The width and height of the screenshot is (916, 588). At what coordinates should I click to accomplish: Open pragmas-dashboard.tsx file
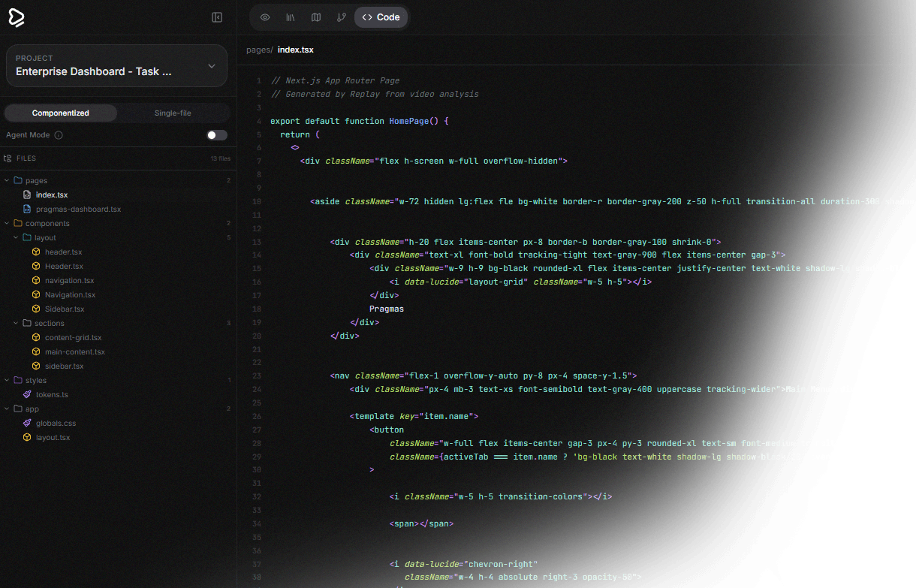(x=78, y=209)
